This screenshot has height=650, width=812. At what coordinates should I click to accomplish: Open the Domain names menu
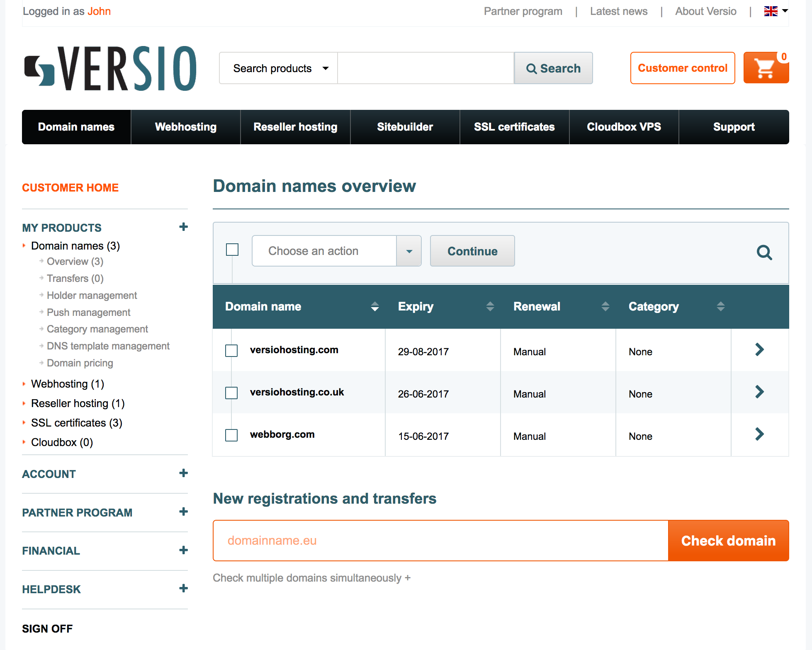tap(76, 127)
